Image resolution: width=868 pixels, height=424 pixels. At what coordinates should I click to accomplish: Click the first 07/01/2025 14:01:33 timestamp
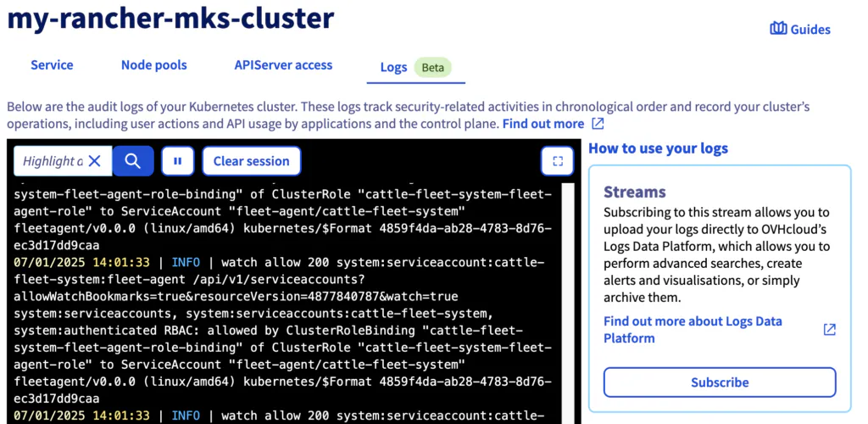click(x=81, y=262)
